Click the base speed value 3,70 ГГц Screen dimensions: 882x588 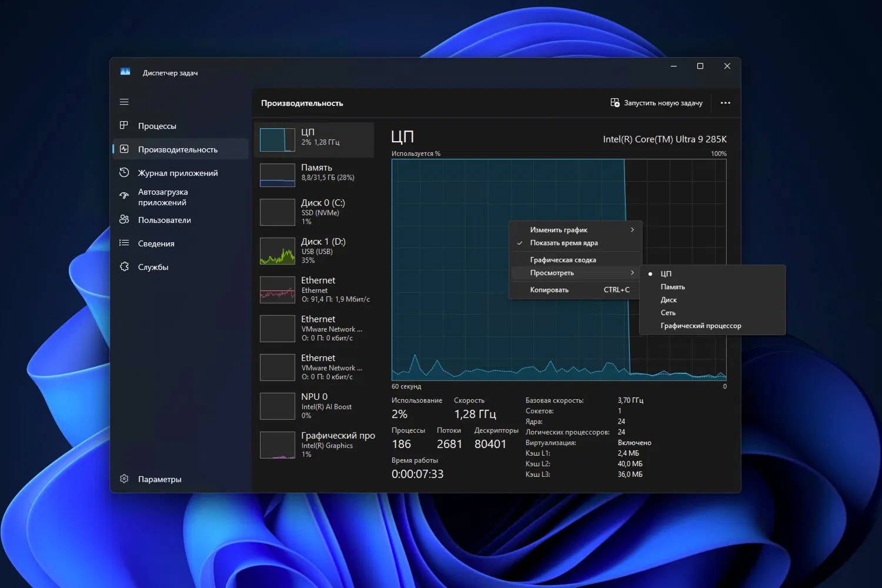(x=630, y=400)
